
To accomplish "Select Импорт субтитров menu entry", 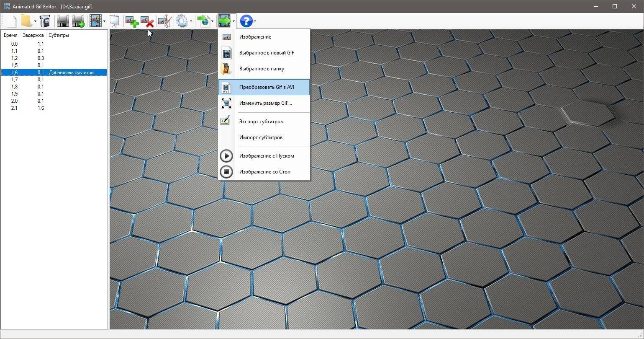I will [x=264, y=137].
